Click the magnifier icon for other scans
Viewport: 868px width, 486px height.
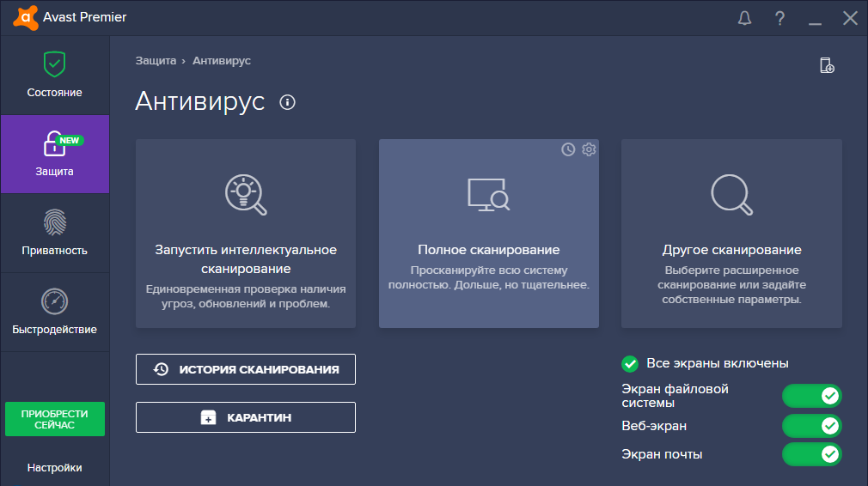click(732, 195)
